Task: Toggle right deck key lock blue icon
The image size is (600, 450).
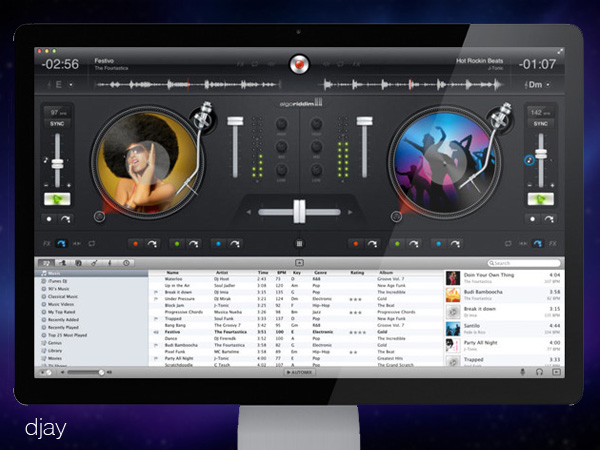Action: (529, 160)
